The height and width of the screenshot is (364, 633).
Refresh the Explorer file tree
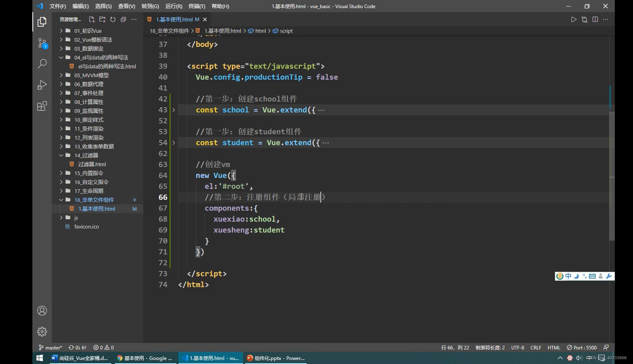point(113,19)
